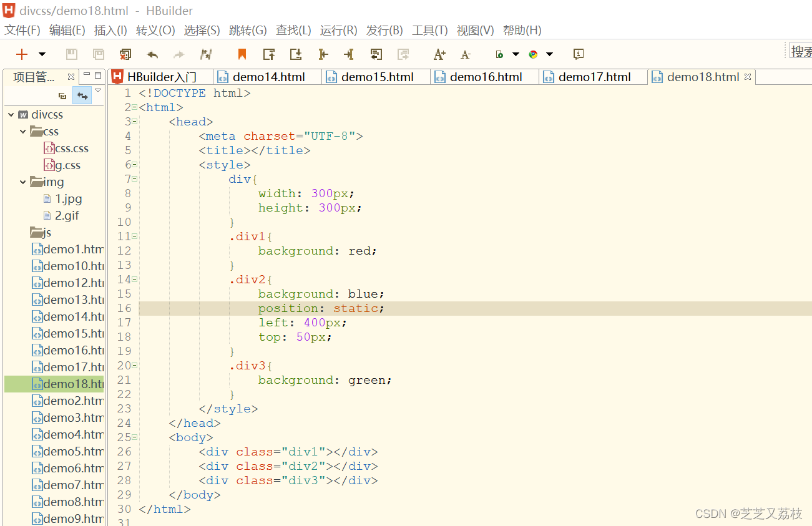
Task: Click the go-to-line-start arrow icon
Action: pyautogui.click(x=323, y=54)
